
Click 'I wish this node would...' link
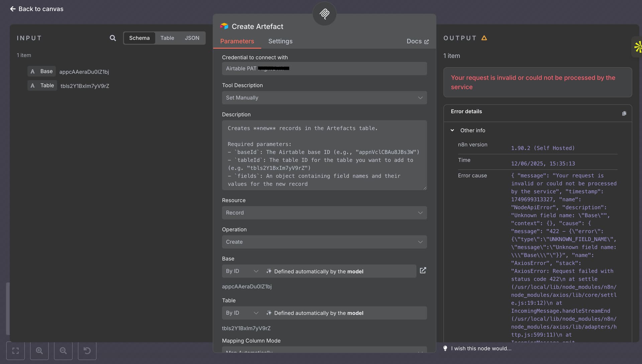pyautogui.click(x=481, y=348)
